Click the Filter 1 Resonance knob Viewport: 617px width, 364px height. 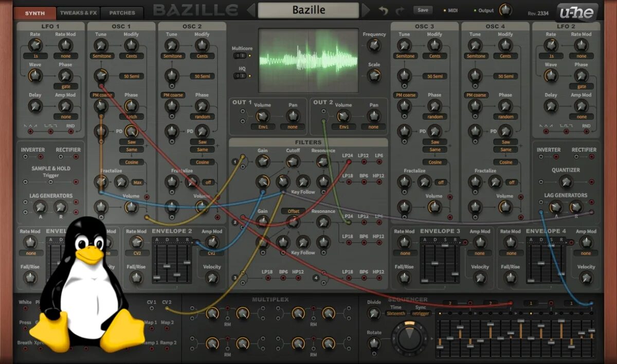click(323, 161)
